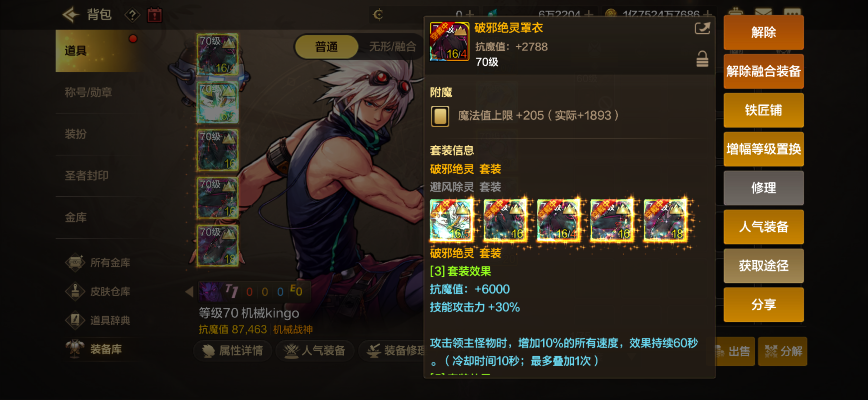The height and width of the screenshot is (400, 868).
Task: Click the 获取途径 button
Action: click(x=763, y=266)
